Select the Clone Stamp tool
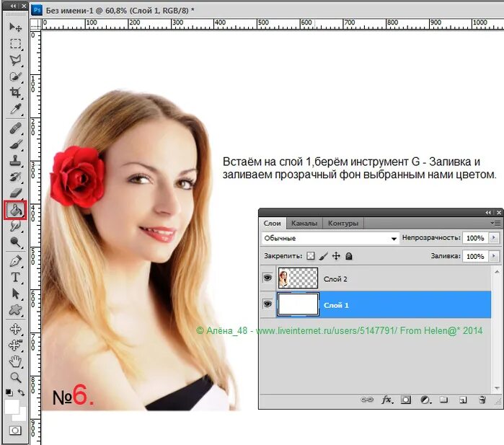The width and height of the screenshot is (504, 445). pos(15,161)
